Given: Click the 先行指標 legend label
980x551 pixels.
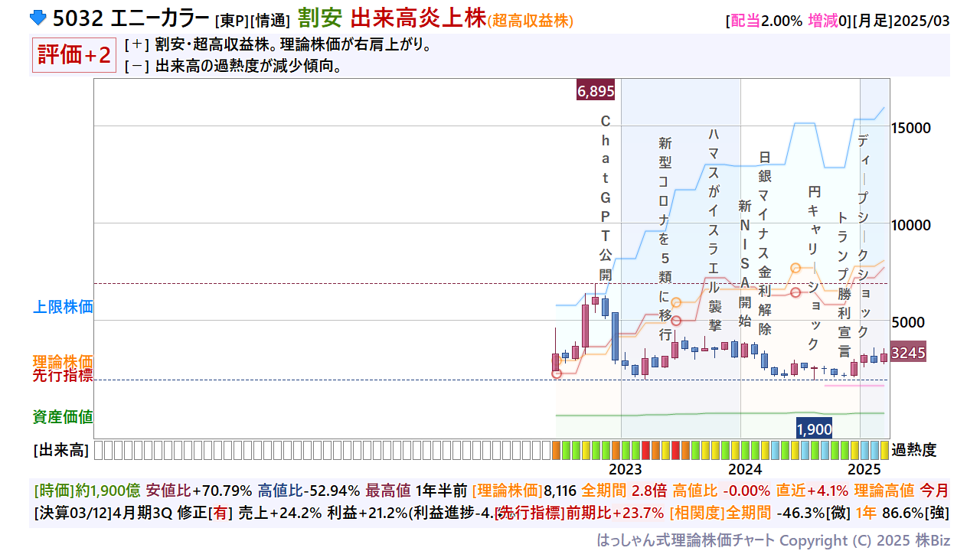Looking at the screenshot, I should pos(63,375).
